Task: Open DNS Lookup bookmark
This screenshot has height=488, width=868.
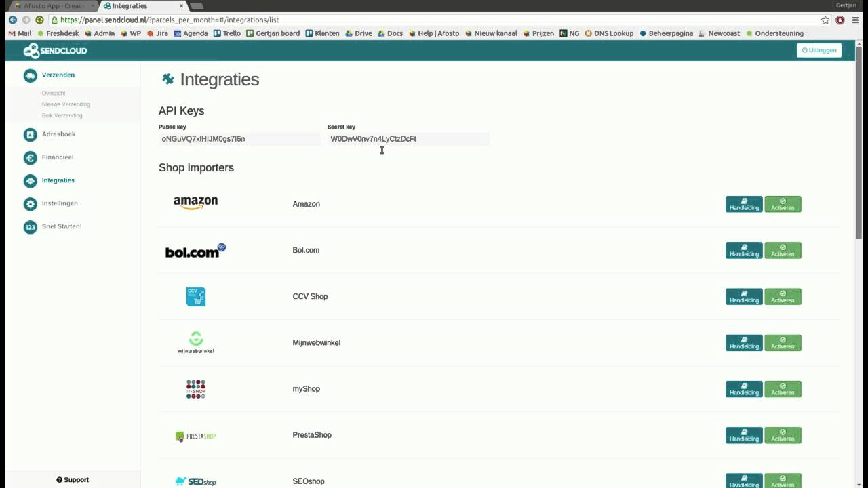Action: click(x=609, y=33)
